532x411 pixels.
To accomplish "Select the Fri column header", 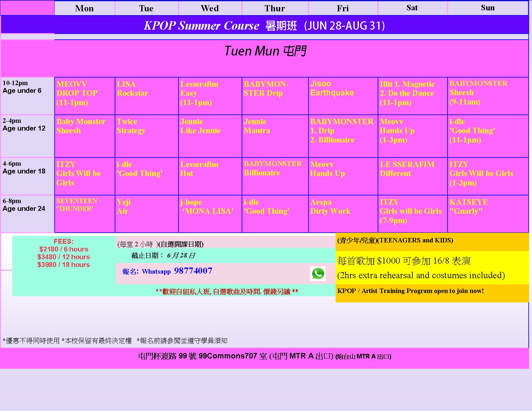I will coord(343,8).
